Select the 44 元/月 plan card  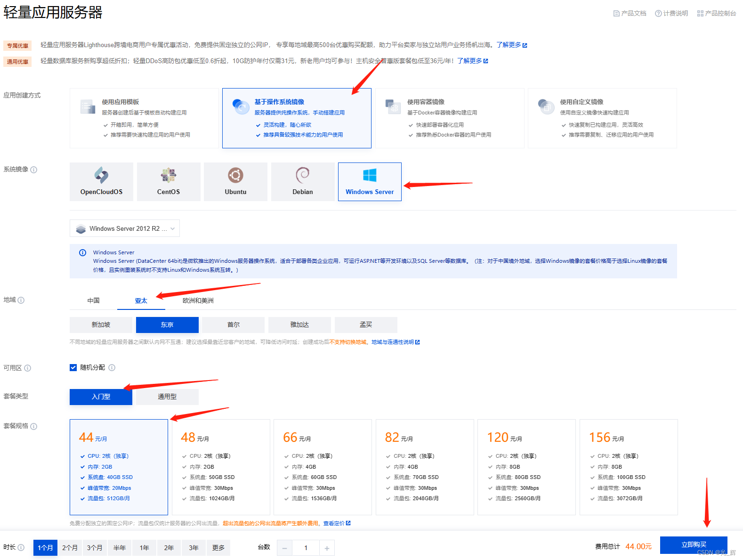[x=119, y=467]
